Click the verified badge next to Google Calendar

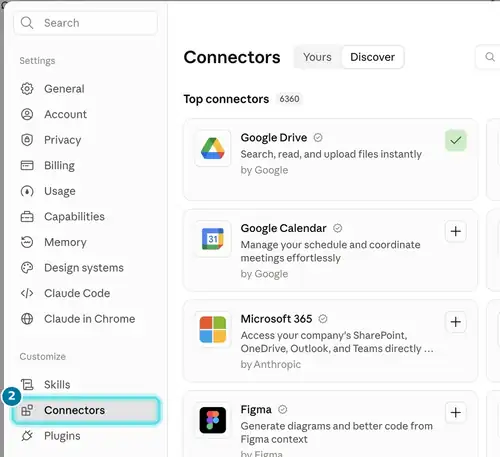[338, 228]
